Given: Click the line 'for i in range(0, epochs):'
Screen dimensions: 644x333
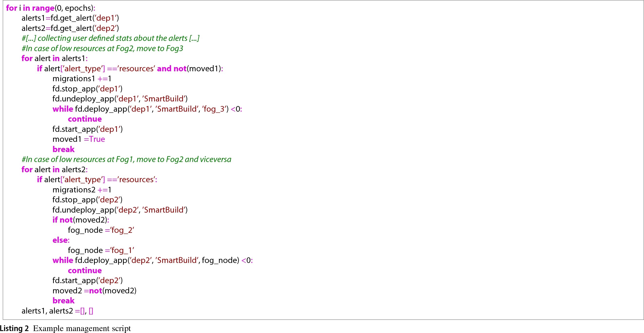Looking at the screenshot, I should 50,8.
